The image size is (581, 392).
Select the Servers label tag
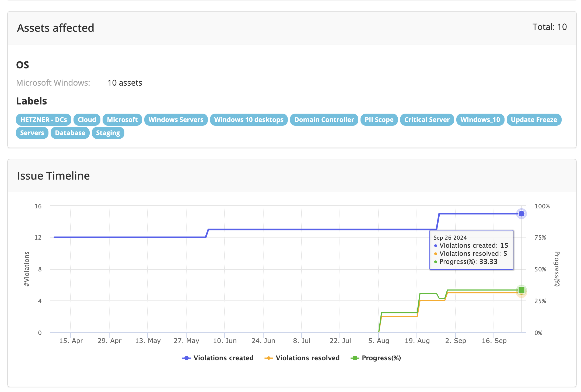[x=32, y=133]
